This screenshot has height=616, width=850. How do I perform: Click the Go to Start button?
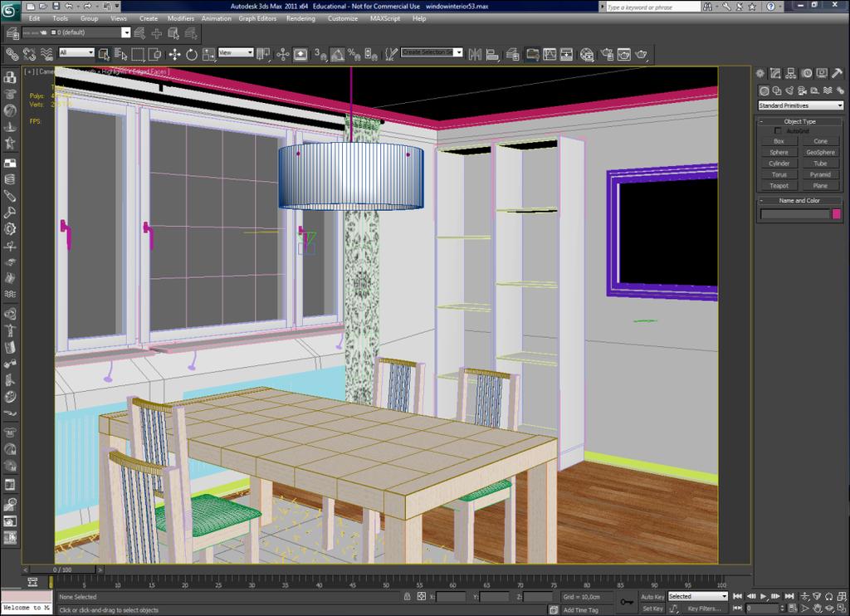pyautogui.click(x=737, y=596)
